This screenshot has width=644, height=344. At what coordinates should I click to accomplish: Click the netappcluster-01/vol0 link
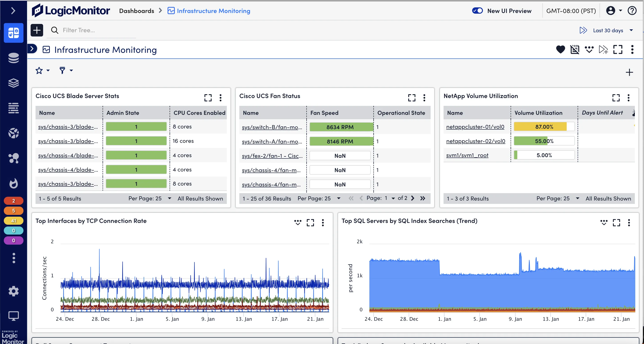point(475,127)
